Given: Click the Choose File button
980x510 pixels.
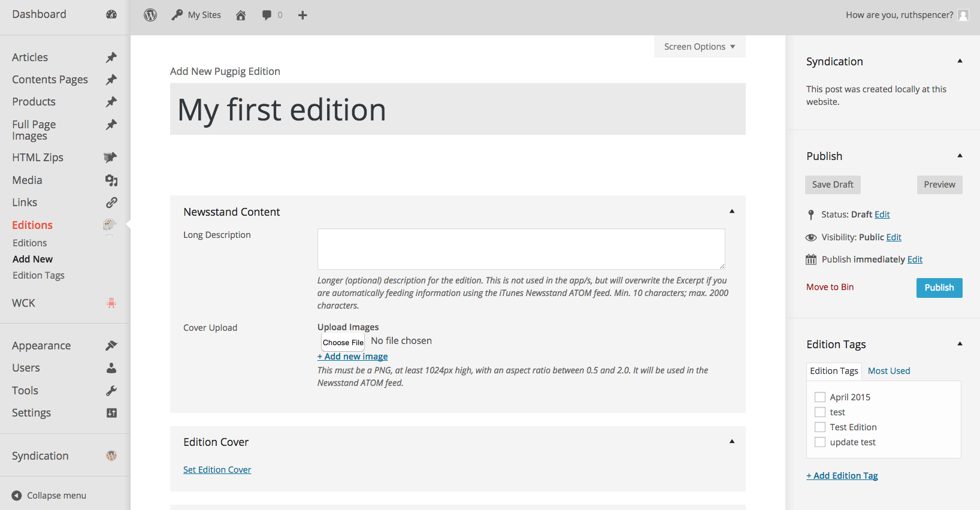Looking at the screenshot, I should [x=343, y=342].
